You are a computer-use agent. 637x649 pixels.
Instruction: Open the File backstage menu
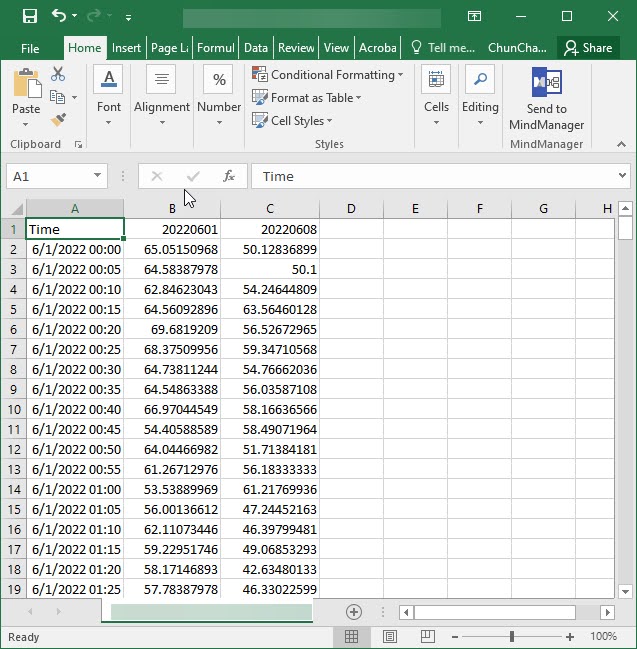click(x=30, y=48)
